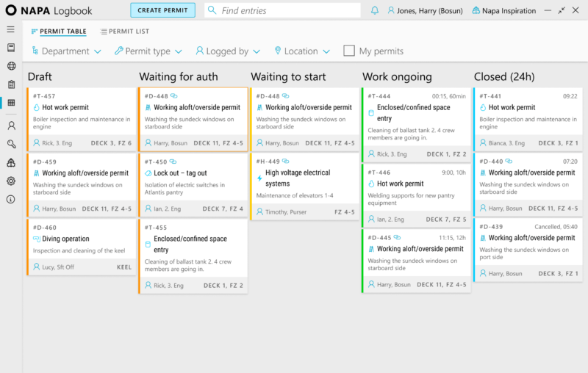Open the info icon in sidebar

tap(11, 199)
